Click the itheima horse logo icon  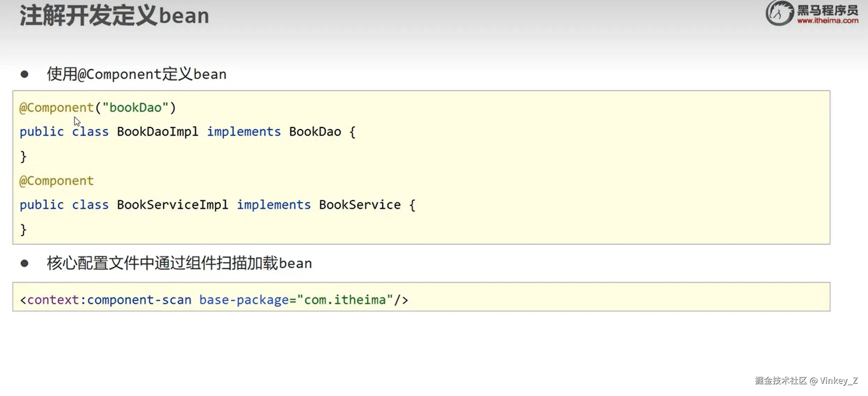coord(779,13)
